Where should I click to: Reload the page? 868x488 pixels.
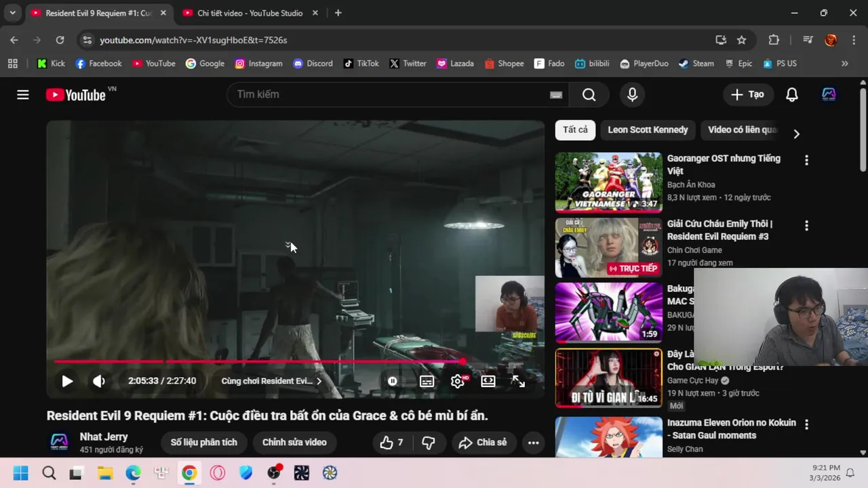(60, 40)
